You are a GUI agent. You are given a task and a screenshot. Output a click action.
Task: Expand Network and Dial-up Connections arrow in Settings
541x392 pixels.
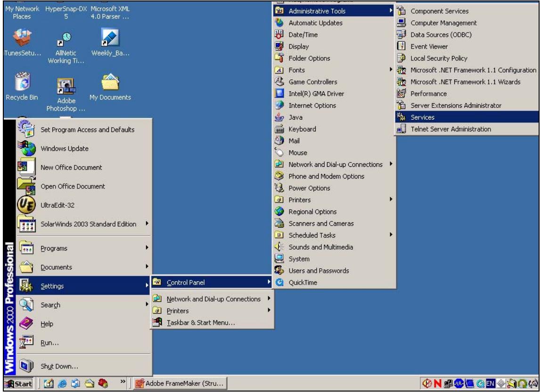point(269,298)
